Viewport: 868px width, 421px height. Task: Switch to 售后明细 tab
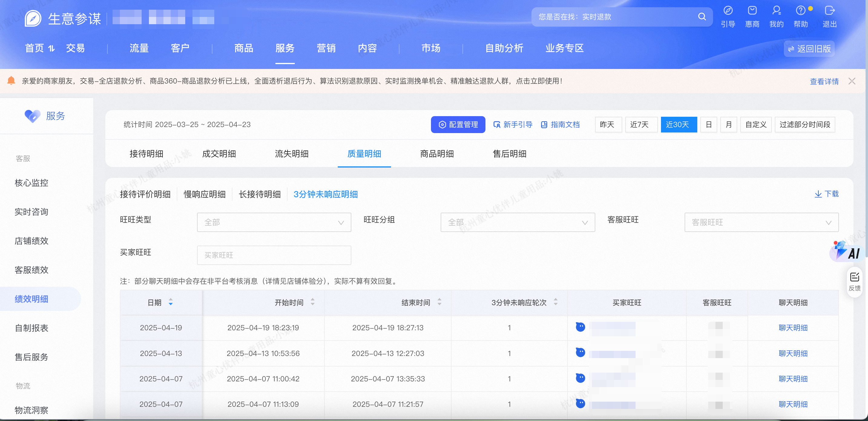(x=509, y=154)
